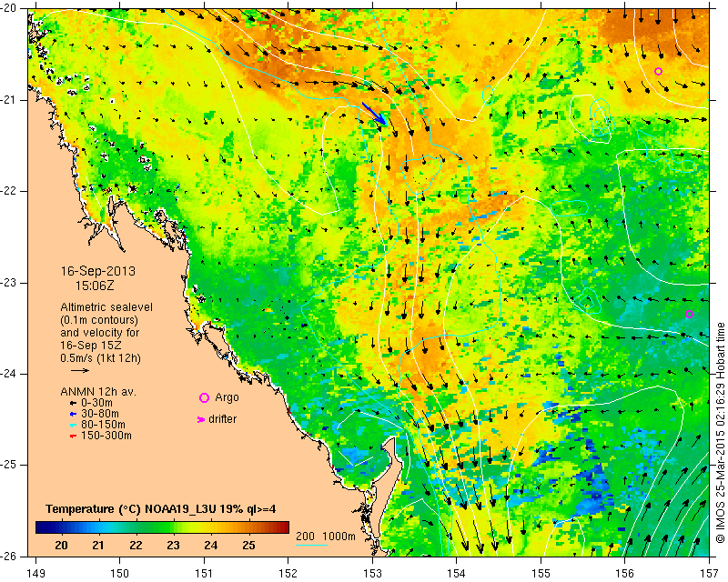Click the latitude axis label '-20'
The image size is (728, 582).
pos(9,9)
